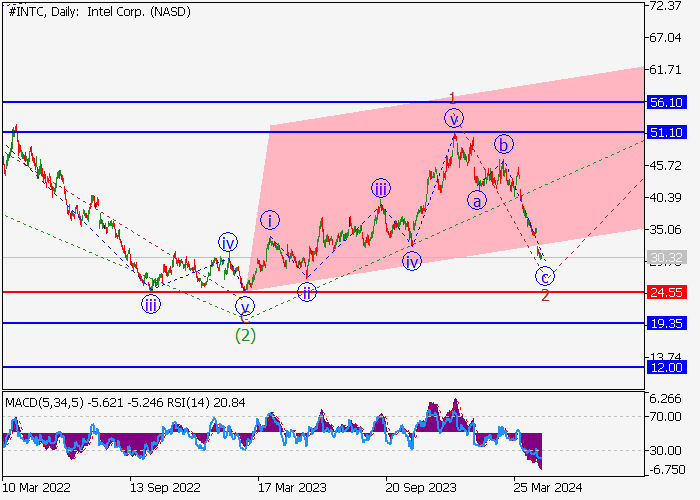
Task: Click the 30.00 RSI level label
Action: [x=666, y=450]
